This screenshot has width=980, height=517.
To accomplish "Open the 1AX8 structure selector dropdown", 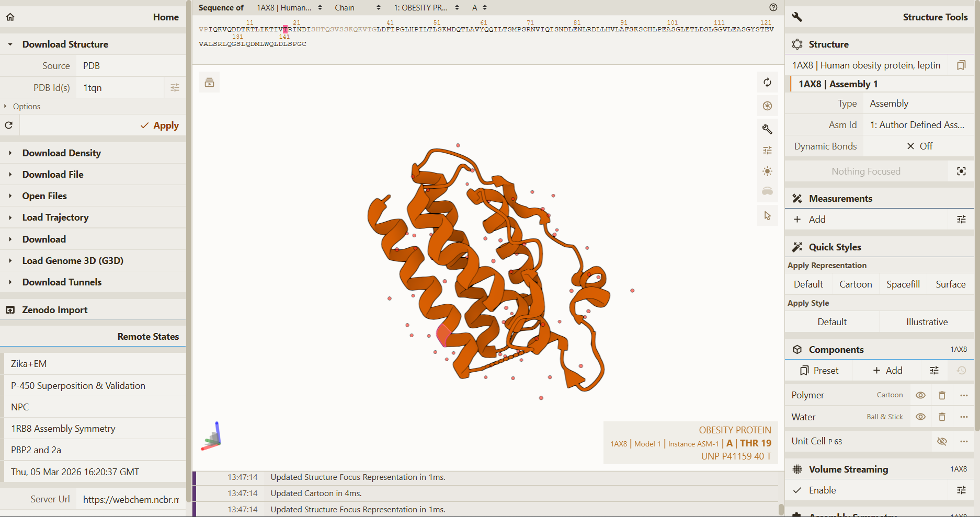I will (x=289, y=7).
